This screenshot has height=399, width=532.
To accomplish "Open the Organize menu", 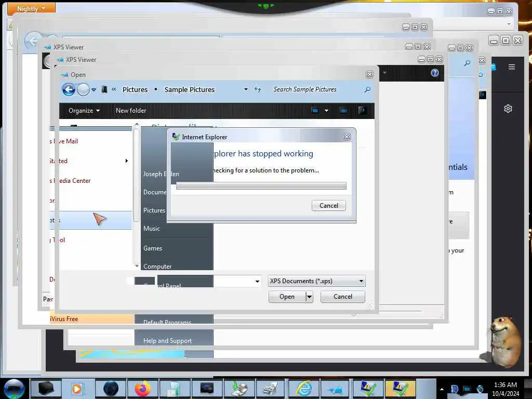I will [x=84, y=111].
